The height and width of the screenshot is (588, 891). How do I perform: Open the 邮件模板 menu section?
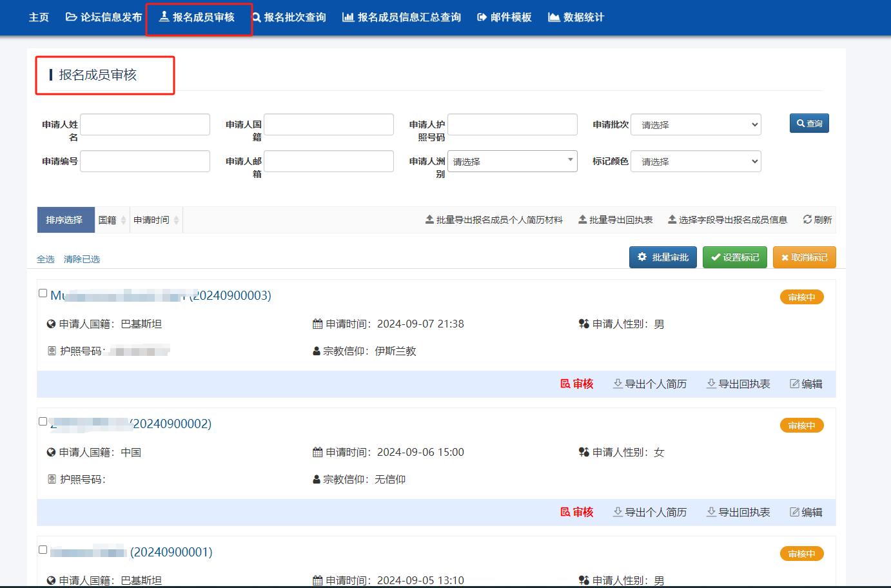tap(504, 17)
